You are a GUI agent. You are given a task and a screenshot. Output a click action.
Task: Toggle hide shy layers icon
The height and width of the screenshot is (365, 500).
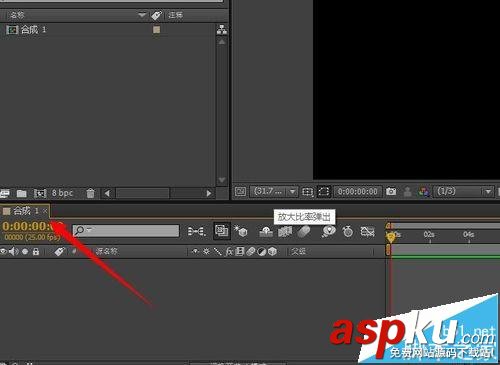(266, 231)
